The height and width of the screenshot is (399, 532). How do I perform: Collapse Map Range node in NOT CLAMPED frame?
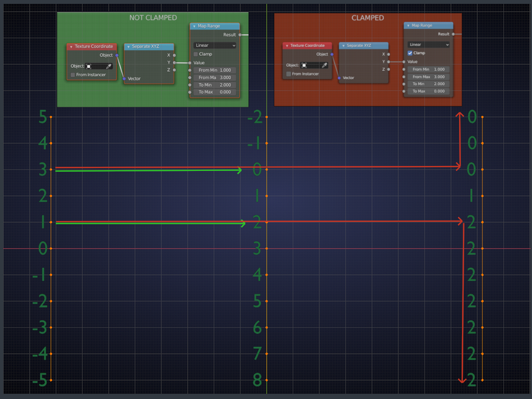pos(194,26)
